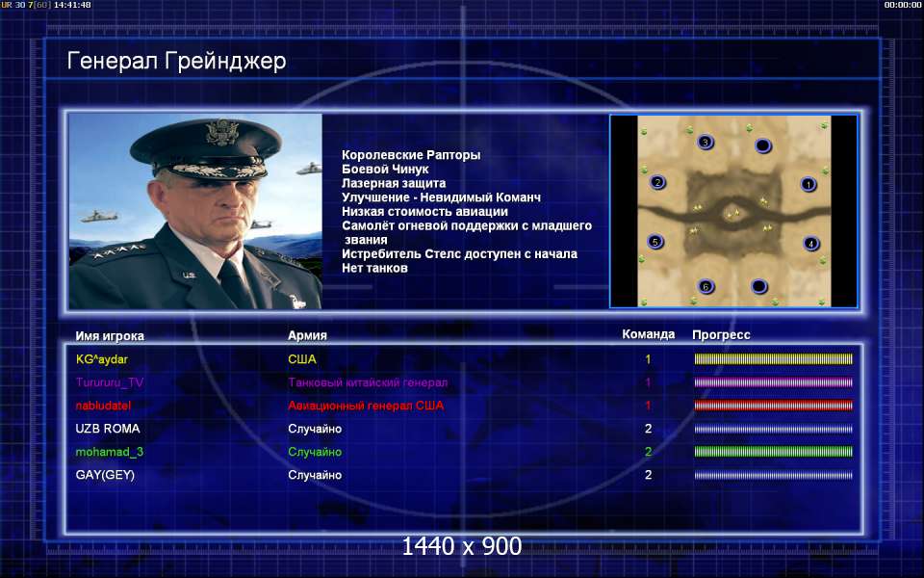Click the progress bar in GAY(GEY) row
This screenshot has width=924, height=578.
point(773,475)
